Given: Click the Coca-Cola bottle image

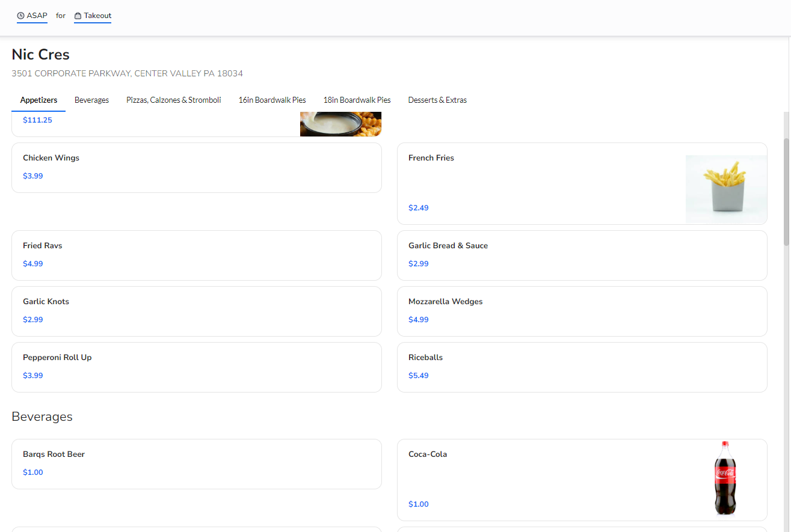Looking at the screenshot, I should [725, 478].
